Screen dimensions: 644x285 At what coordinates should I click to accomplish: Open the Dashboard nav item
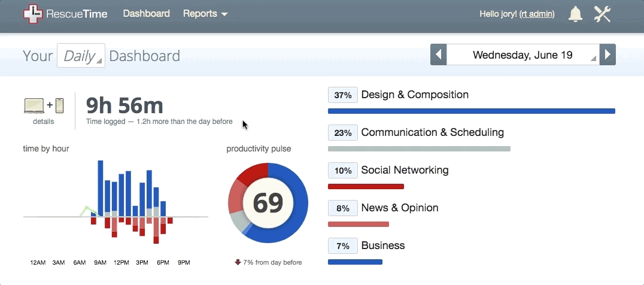tap(146, 14)
